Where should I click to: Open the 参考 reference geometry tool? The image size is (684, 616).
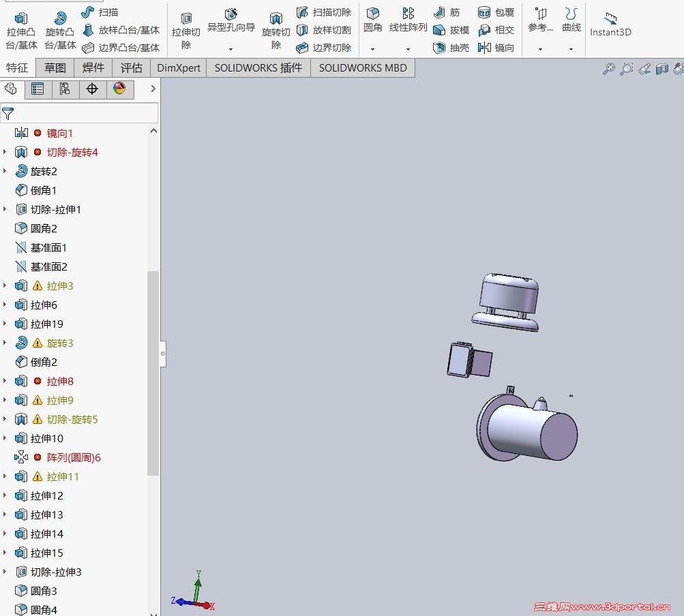(x=541, y=20)
